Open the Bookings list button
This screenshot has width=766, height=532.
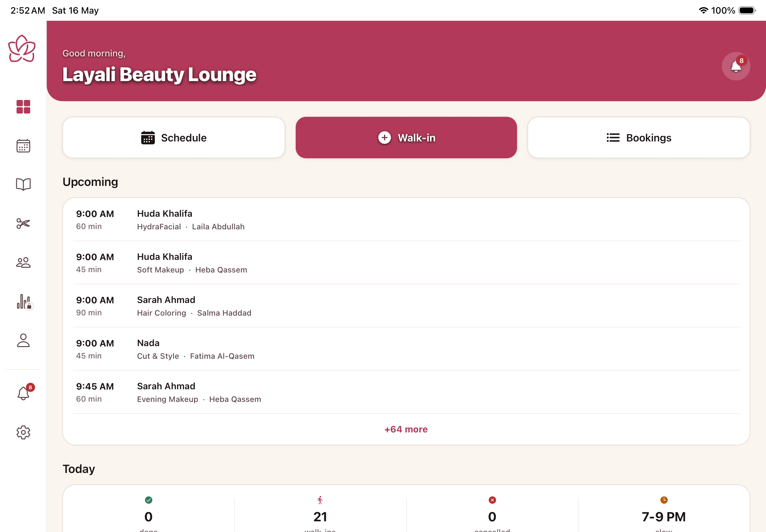pos(639,138)
